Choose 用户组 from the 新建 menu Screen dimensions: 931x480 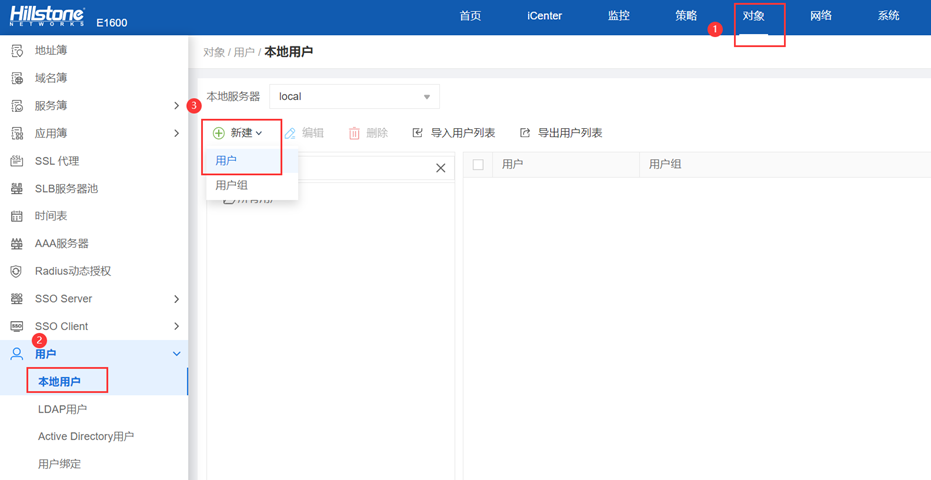tap(252, 186)
